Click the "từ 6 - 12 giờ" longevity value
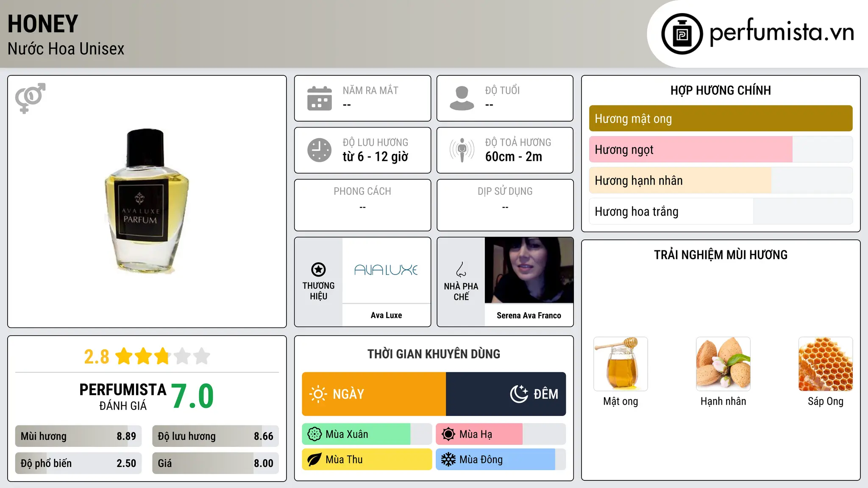Image resolution: width=868 pixels, height=488 pixels. click(375, 157)
